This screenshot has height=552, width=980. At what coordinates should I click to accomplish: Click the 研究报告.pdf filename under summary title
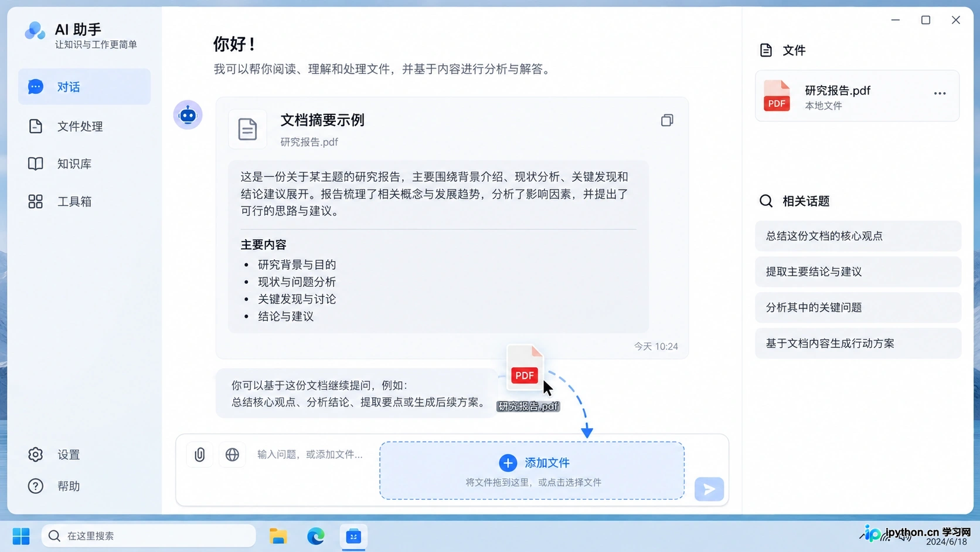pyautogui.click(x=309, y=142)
